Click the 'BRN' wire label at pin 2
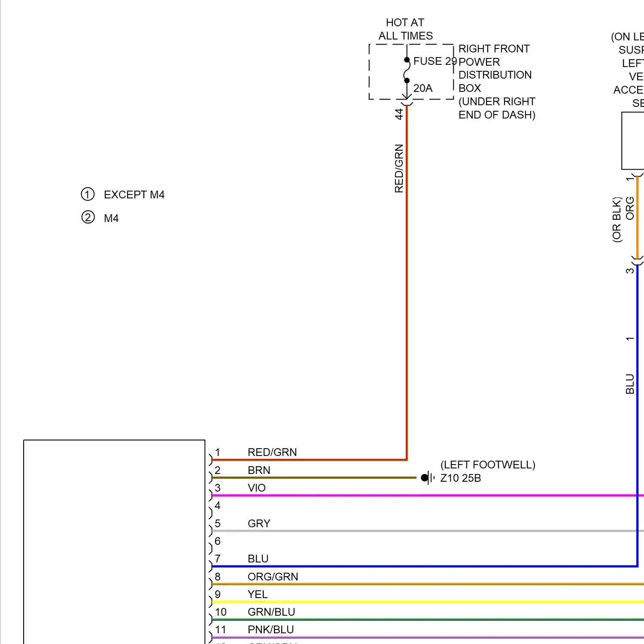 259,471
